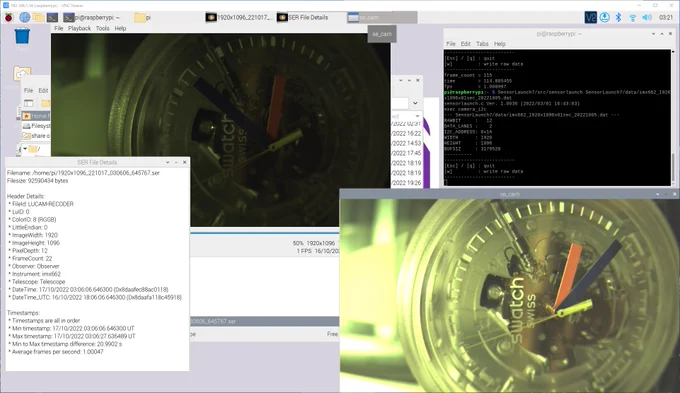Click the 03:21 clock

coord(666,17)
